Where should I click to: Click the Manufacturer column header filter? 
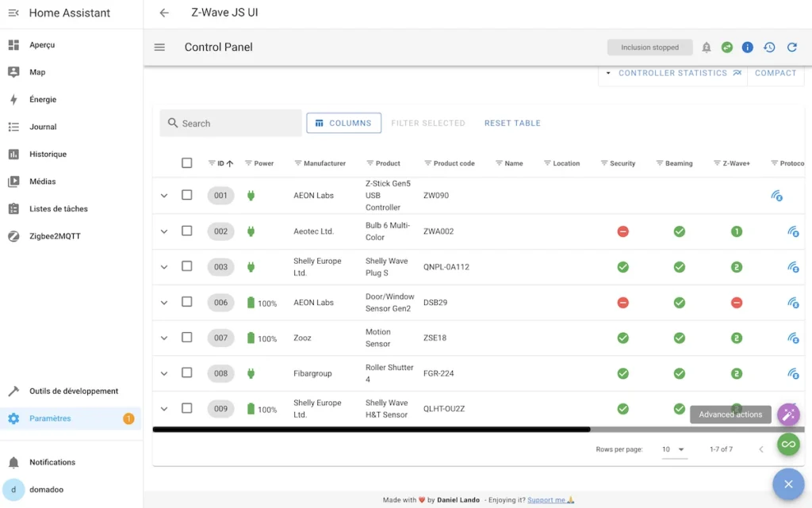click(298, 163)
